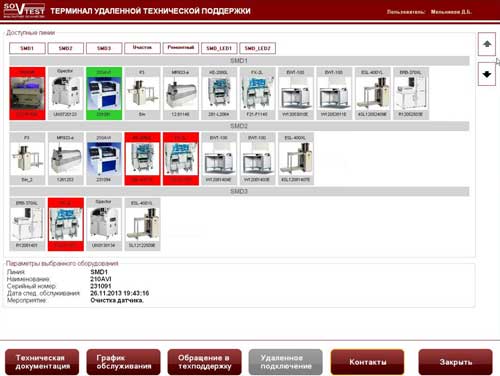
Task: Pick the 210AVI machine in the SMD2 row
Action: tap(104, 159)
